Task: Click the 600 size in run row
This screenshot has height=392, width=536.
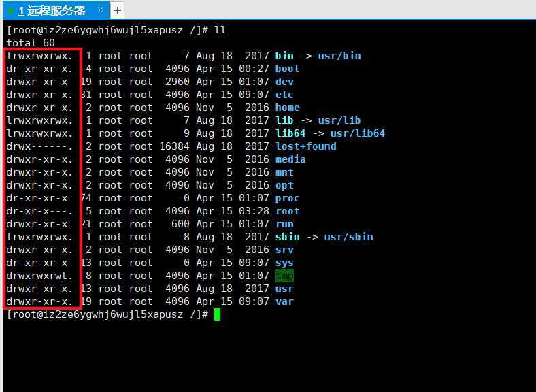Action: (x=180, y=224)
